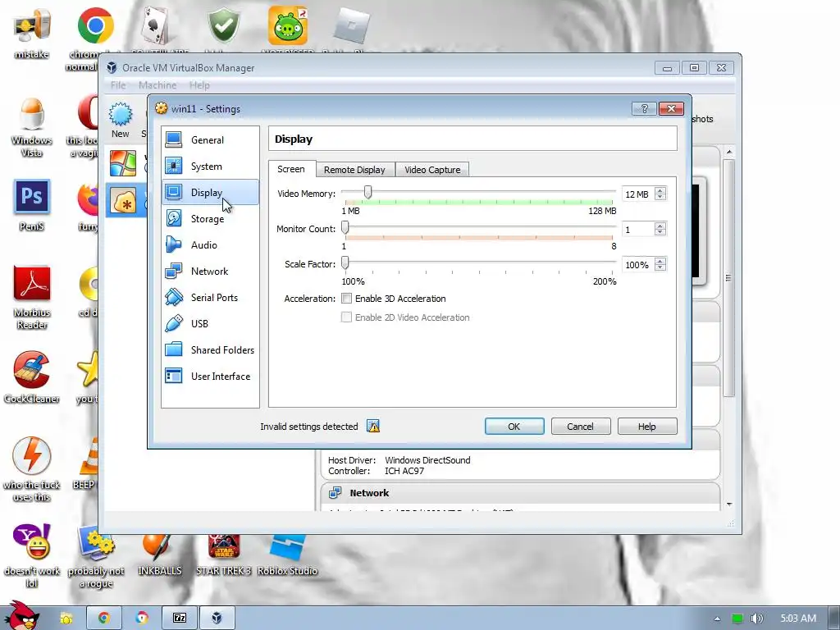Switch to the Screen tab
Screen dimensions: 840x630
291,169
